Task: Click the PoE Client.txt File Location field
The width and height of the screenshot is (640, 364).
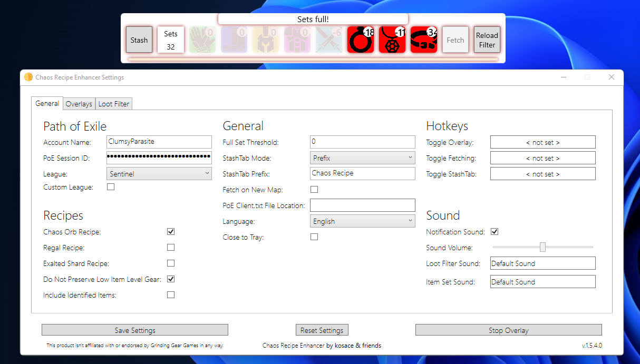Action: click(363, 205)
